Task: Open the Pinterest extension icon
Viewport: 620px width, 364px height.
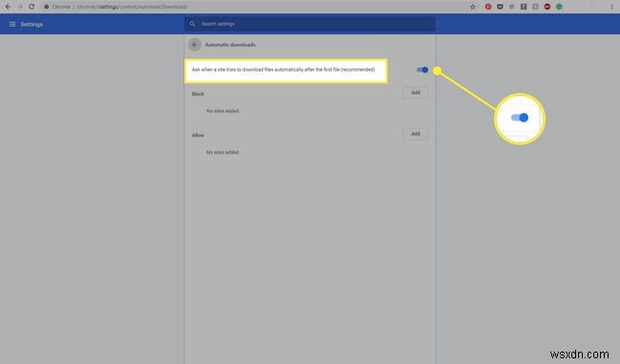Action: pyautogui.click(x=488, y=7)
